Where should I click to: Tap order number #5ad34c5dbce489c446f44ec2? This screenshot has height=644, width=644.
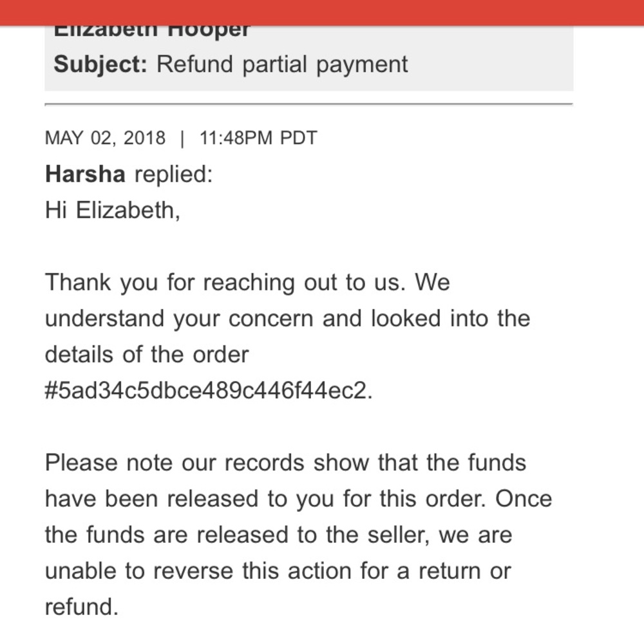click(x=209, y=390)
